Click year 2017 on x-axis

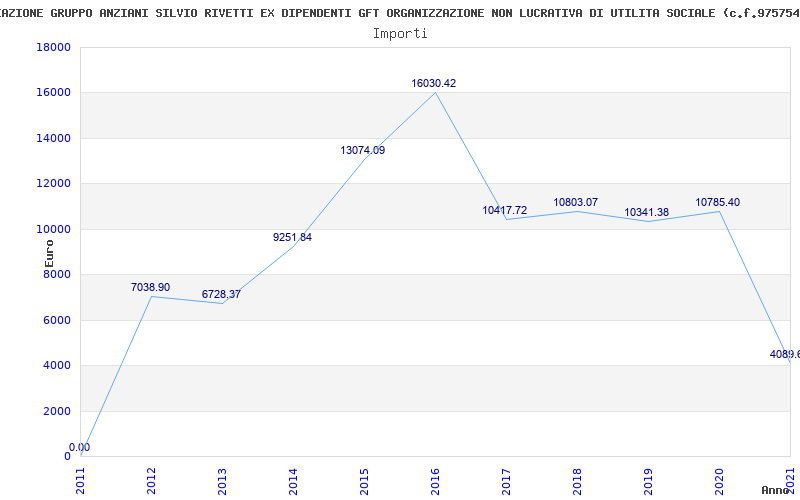coord(506,482)
